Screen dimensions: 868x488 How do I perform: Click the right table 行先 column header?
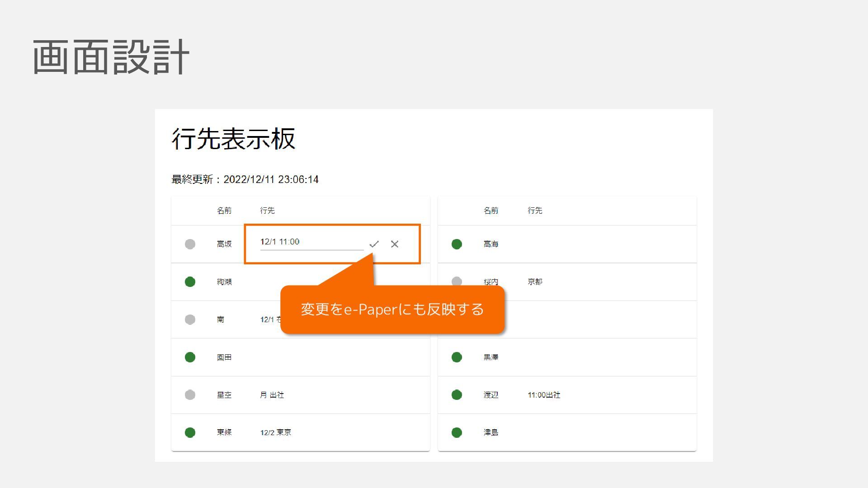tap(535, 211)
